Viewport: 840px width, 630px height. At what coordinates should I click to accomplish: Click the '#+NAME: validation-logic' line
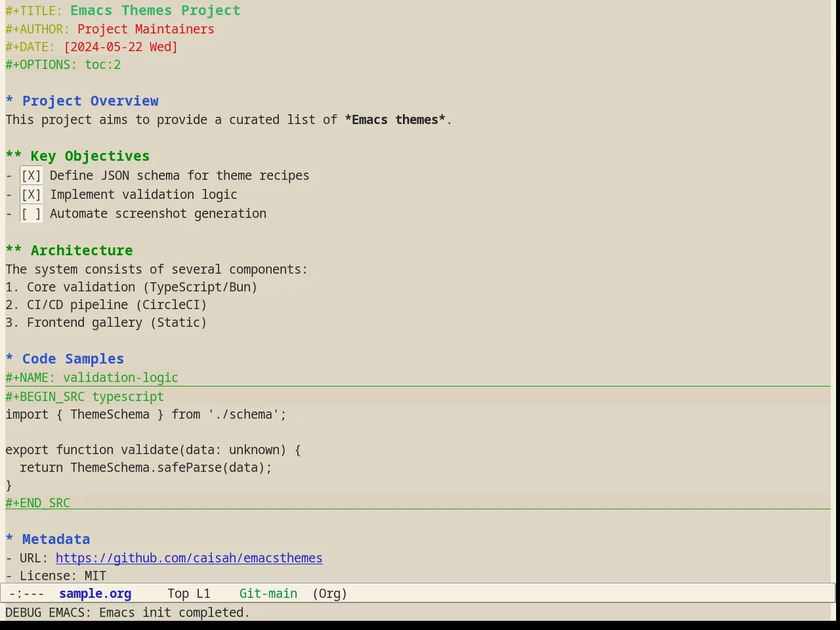tap(92, 378)
